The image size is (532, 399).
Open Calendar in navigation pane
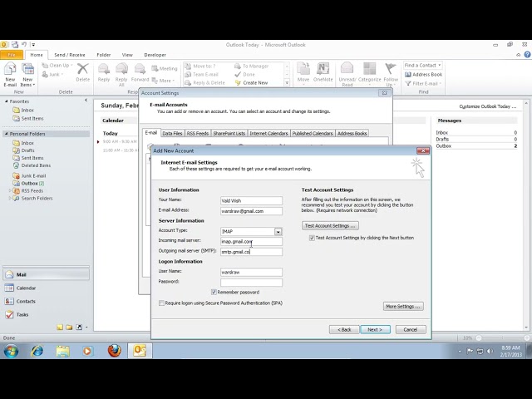pyautogui.click(x=47, y=288)
